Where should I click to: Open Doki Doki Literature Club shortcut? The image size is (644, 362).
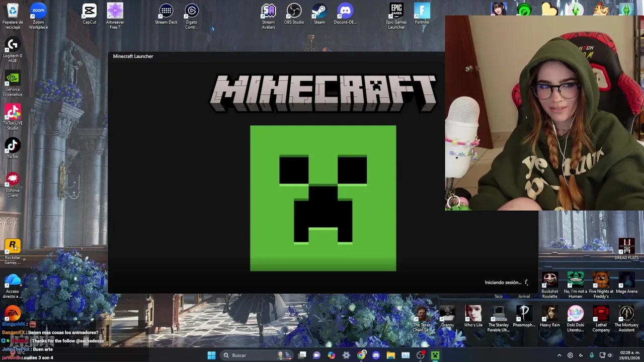coord(575,318)
